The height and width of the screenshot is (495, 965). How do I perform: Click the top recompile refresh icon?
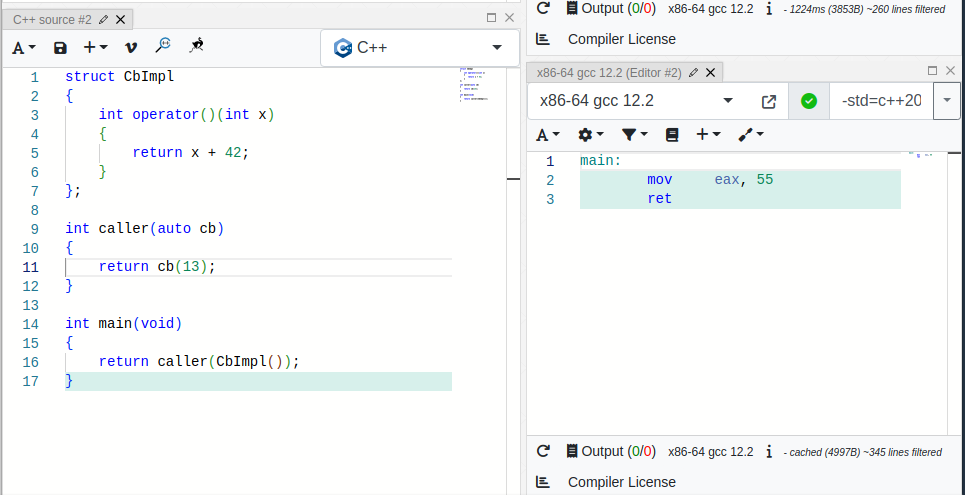[x=543, y=8]
